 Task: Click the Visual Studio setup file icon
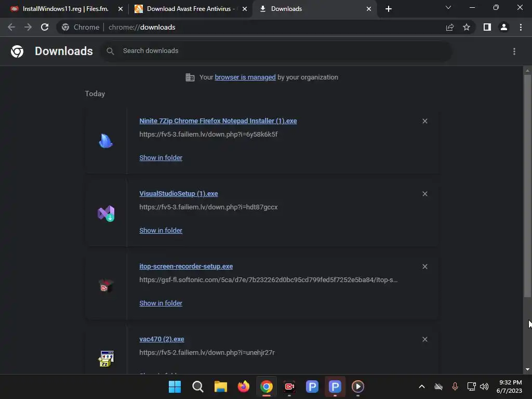pyautogui.click(x=106, y=214)
